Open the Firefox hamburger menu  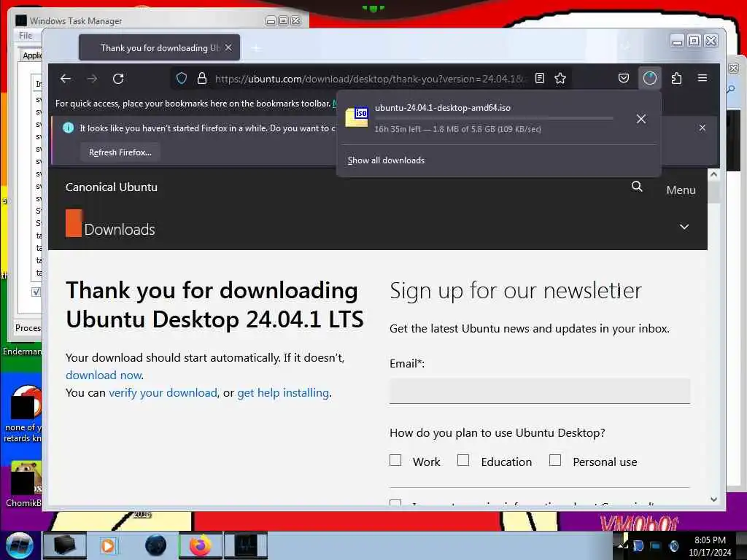pyautogui.click(x=703, y=78)
